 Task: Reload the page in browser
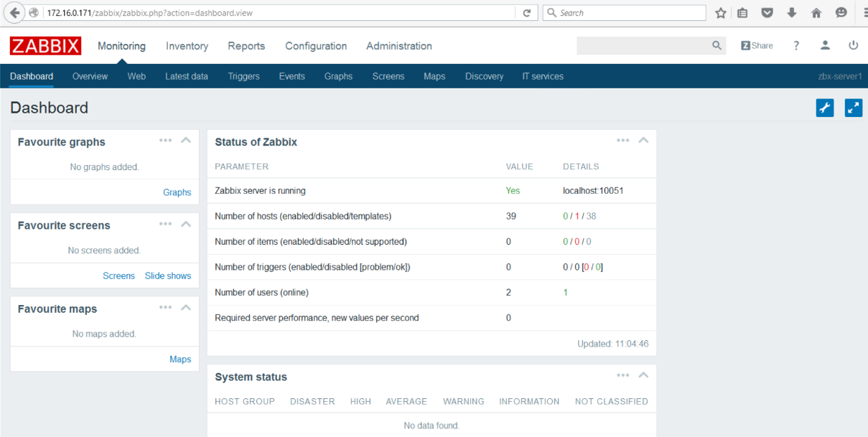coord(526,13)
